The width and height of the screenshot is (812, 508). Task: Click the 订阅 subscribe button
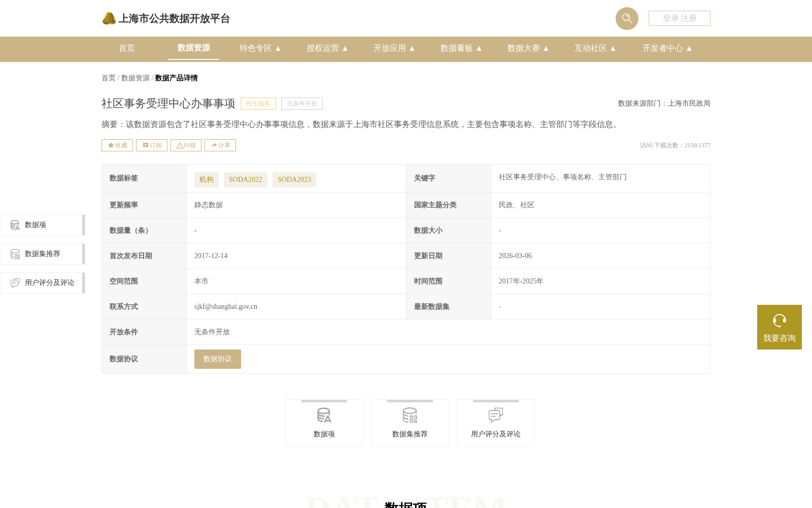(x=152, y=145)
